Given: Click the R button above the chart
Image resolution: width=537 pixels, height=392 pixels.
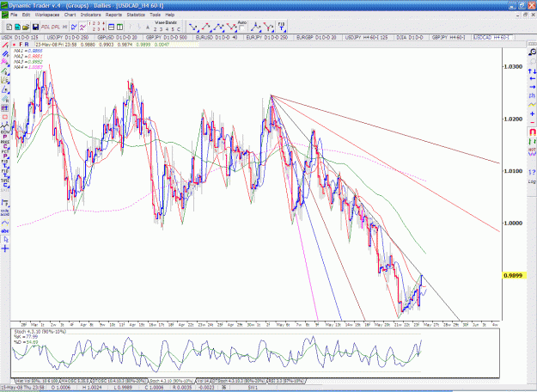Looking at the screenshot, I should coord(27,45).
